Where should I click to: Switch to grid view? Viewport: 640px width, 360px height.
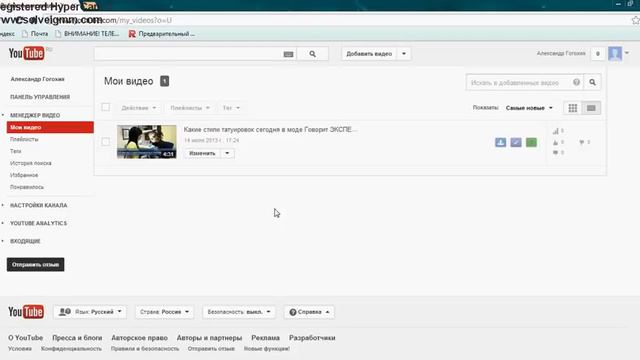click(573, 108)
